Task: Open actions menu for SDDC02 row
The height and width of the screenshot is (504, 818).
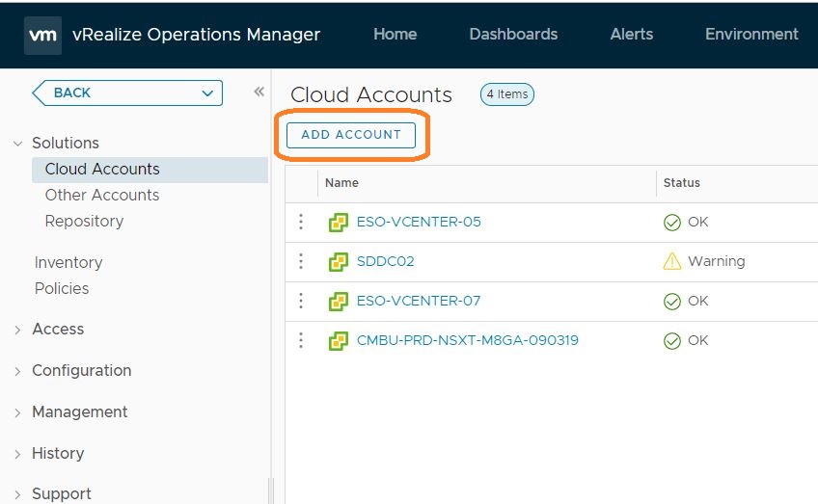Action: pos(301,262)
